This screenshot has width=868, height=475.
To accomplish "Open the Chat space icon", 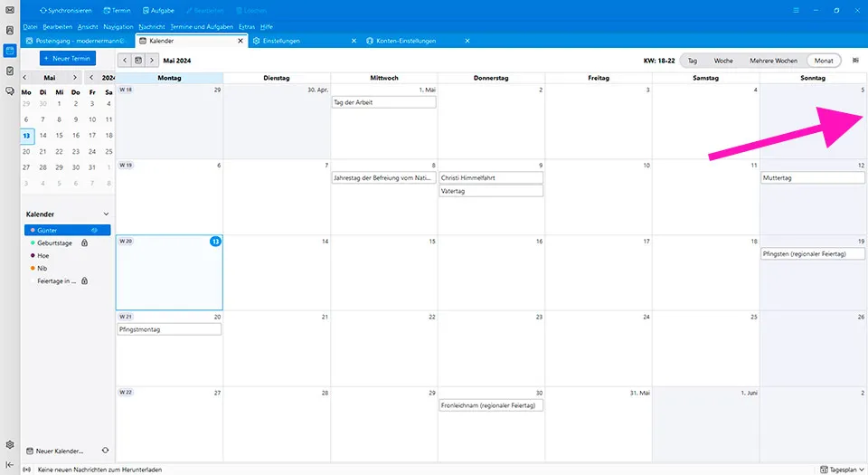I will (x=10, y=91).
